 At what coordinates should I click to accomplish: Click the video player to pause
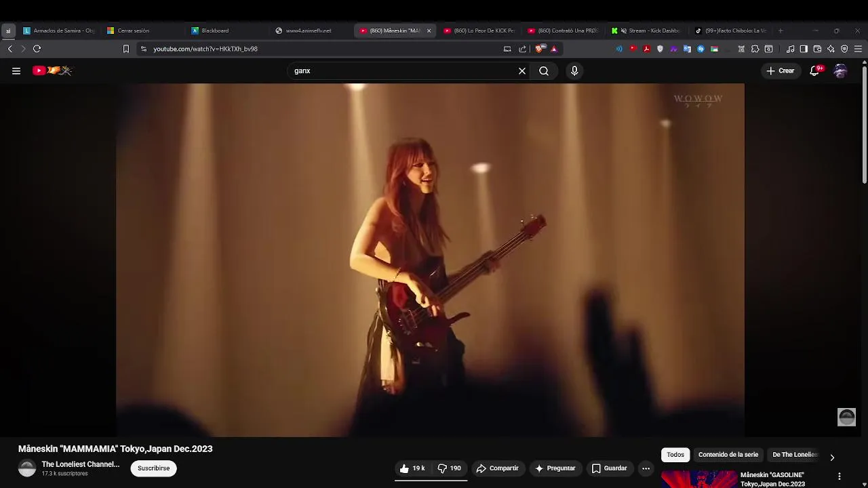(x=430, y=260)
